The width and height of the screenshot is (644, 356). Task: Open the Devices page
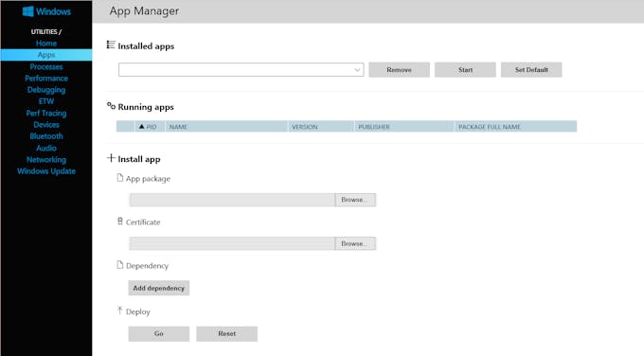pyautogui.click(x=46, y=124)
